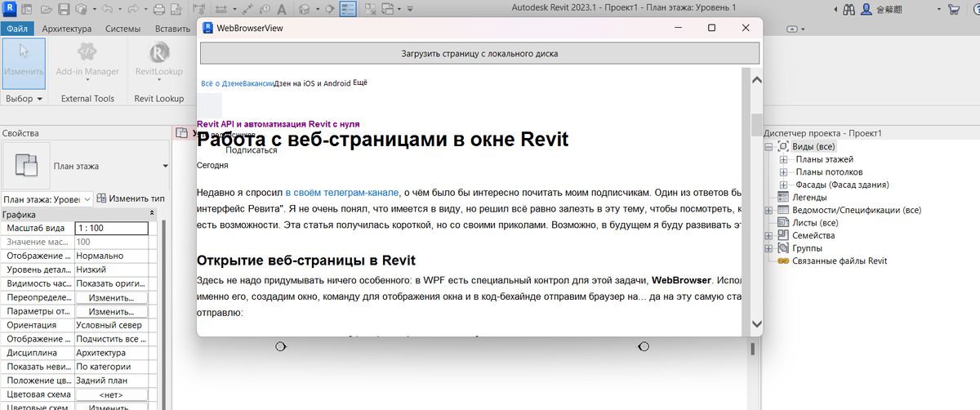Select Листы (все) in project browser
This screenshot has height=410, width=980.
815,223
